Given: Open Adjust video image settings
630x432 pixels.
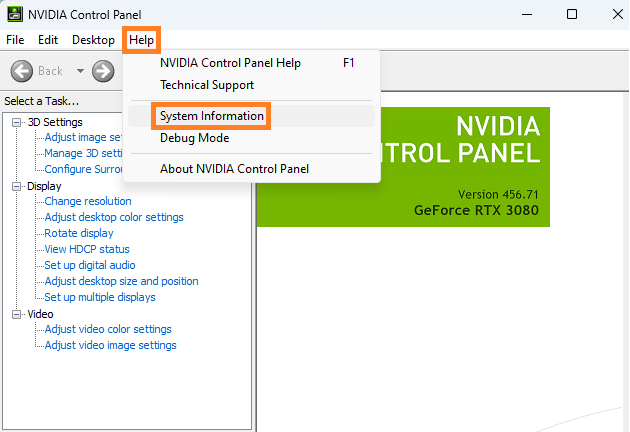Looking at the screenshot, I should click(x=110, y=346).
